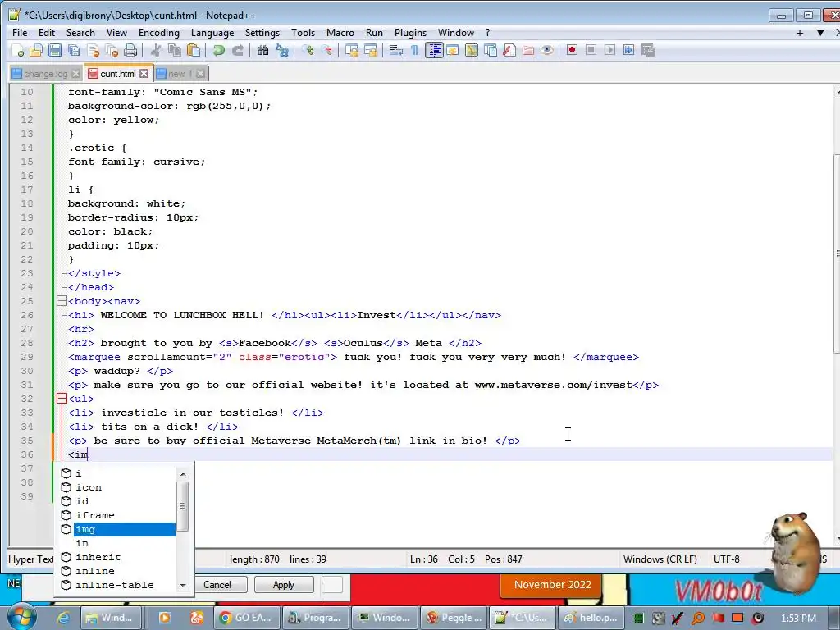Open Find with the binoculars icon

click(x=263, y=50)
